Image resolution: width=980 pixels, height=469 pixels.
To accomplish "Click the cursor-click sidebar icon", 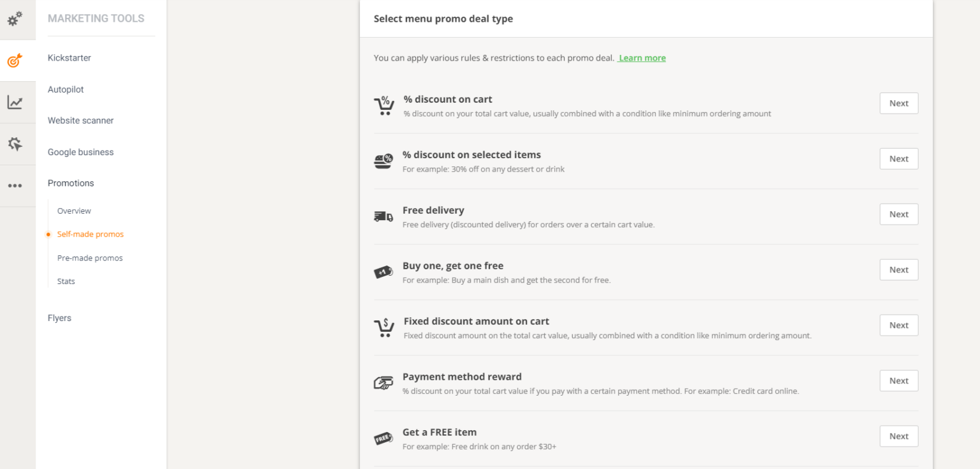I will (x=15, y=144).
